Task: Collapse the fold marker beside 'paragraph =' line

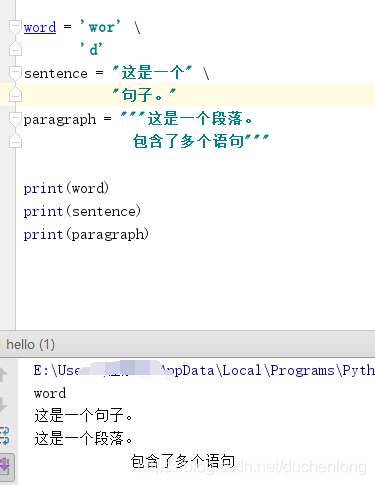Action: [x=15, y=119]
